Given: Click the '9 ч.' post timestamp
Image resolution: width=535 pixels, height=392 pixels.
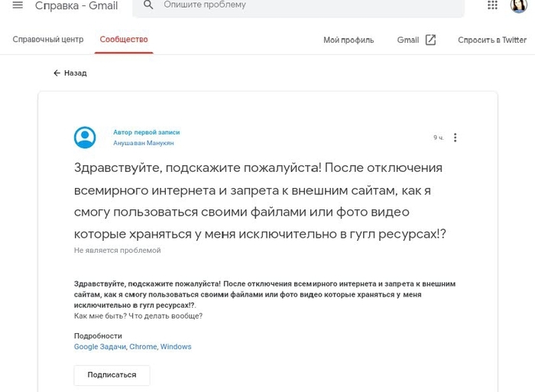Looking at the screenshot, I should (x=438, y=138).
